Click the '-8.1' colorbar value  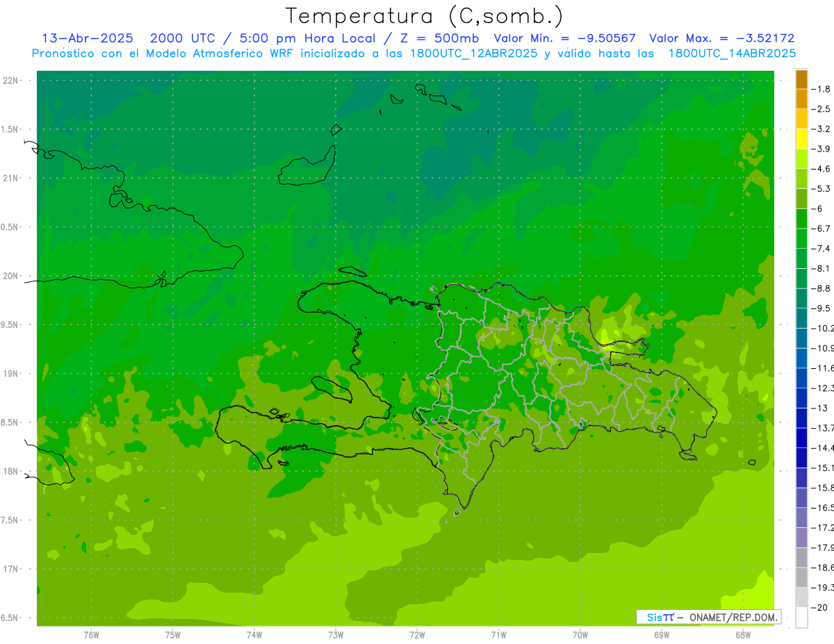tap(821, 268)
